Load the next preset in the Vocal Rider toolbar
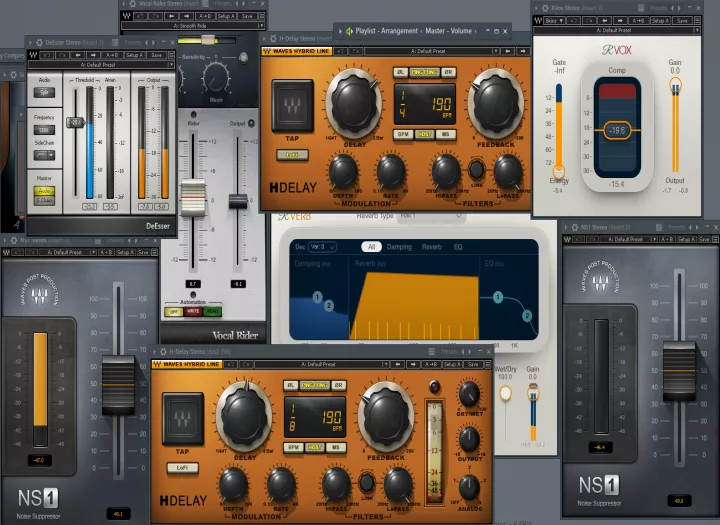 pos(187,16)
